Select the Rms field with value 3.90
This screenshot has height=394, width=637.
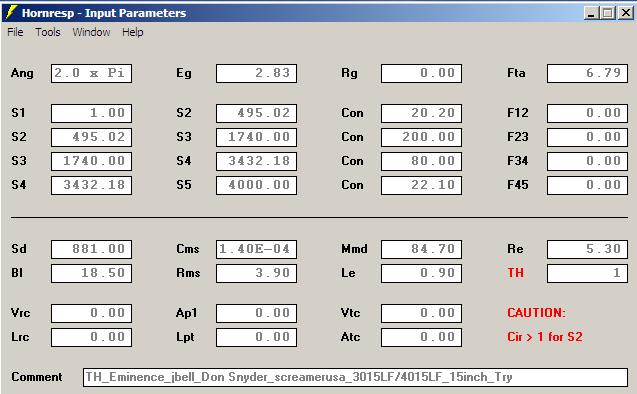point(256,273)
